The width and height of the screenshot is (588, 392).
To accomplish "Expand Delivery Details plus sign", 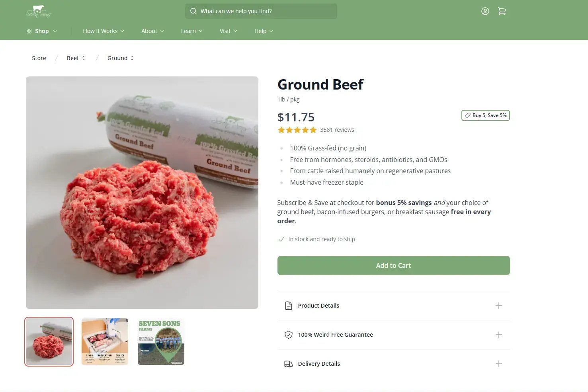I will click(498, 364).
